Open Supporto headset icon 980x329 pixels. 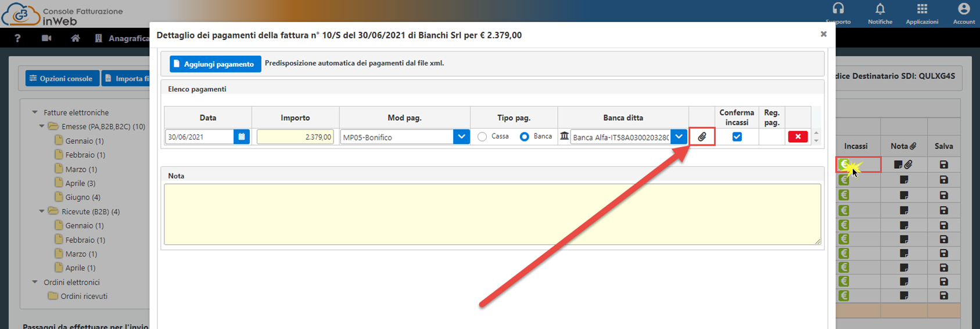[x=838, y=9]
